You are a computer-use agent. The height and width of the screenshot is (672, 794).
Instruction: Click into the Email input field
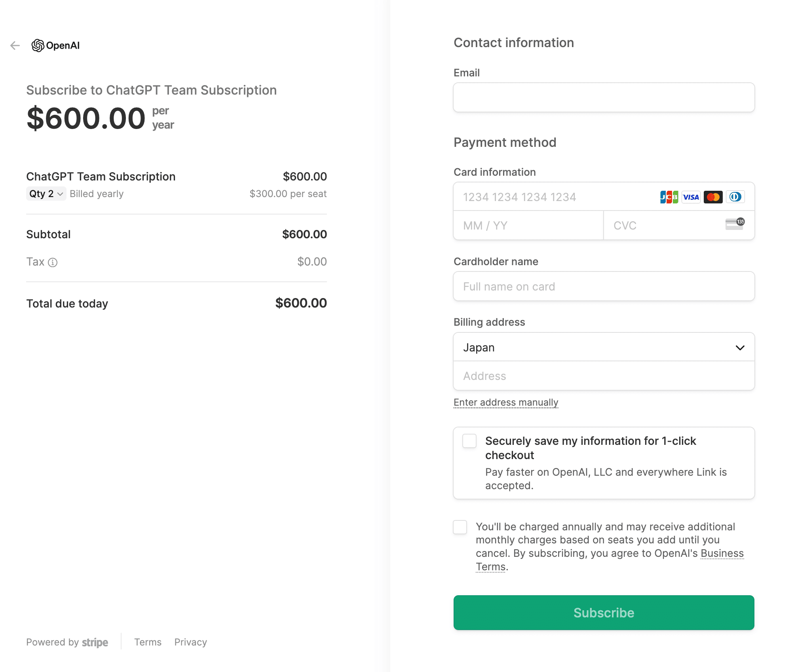pos(604,97)
